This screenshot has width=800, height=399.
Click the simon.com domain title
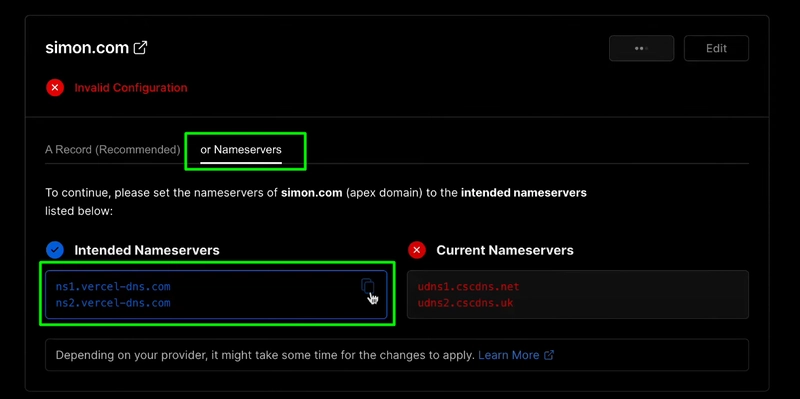(x=87, y=48)
